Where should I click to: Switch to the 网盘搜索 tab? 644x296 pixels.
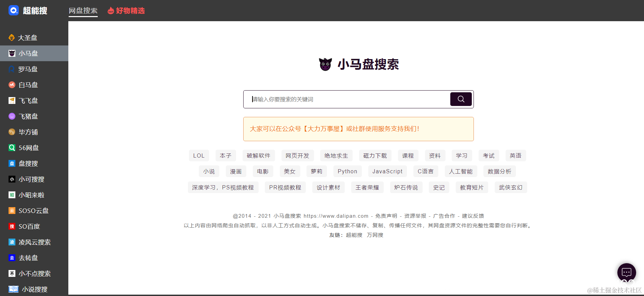pos(83,11)
